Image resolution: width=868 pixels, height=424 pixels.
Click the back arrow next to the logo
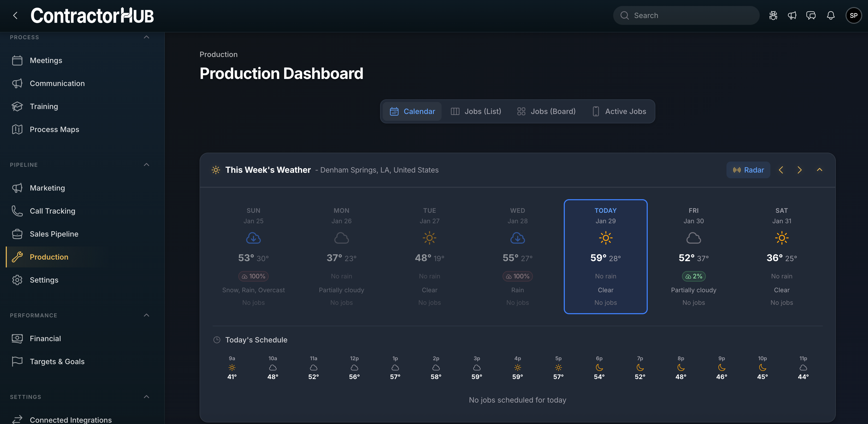[15, 15]
